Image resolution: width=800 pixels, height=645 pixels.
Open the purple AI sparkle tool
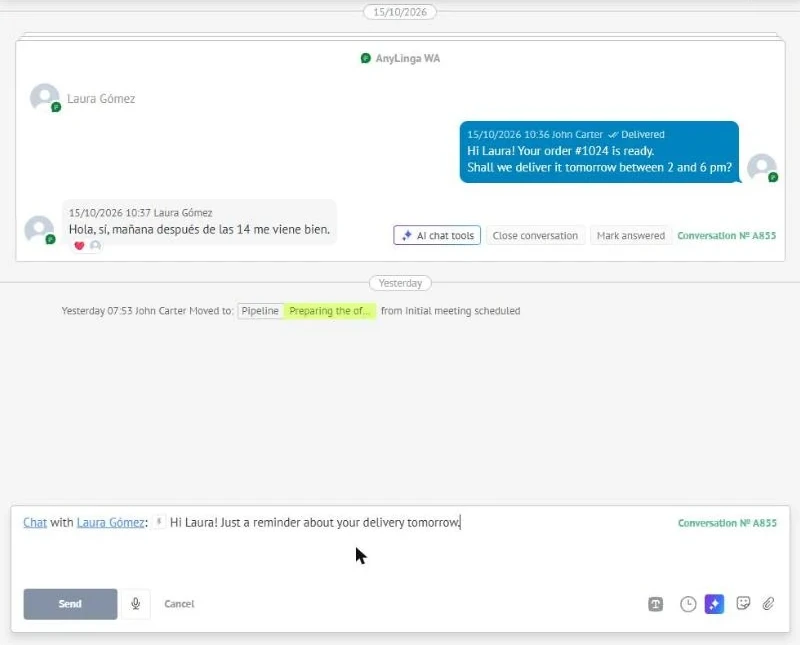point(714,604)
